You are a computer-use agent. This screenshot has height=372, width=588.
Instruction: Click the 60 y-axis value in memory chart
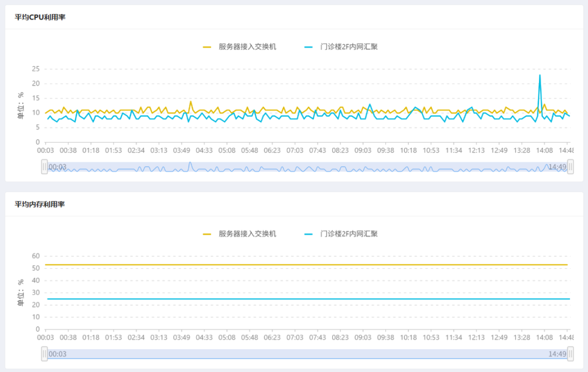pos(35,256)
